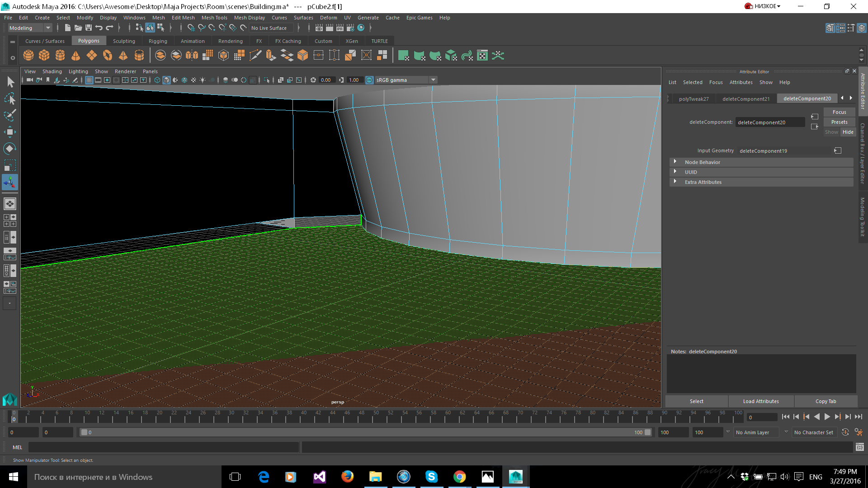
Task: Click the playback range slider bar
Action: (x=366, y=432)
